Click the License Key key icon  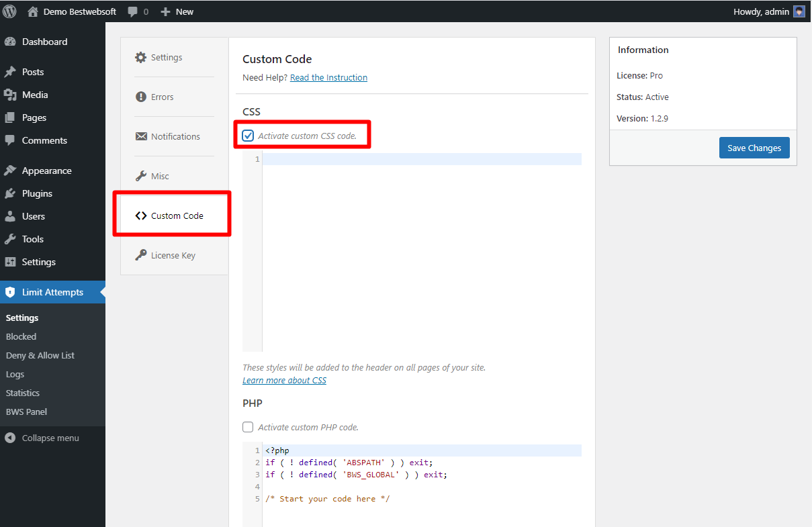[x=141, y=255]
